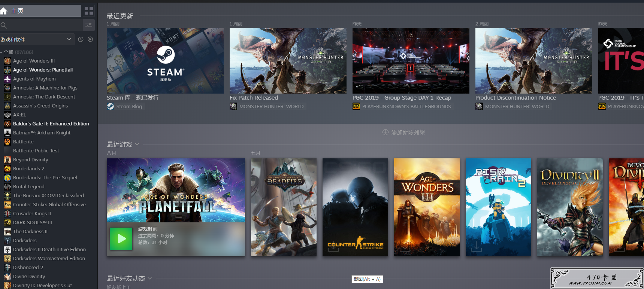Viewport: 644px width, 289px height.
Task: Click PUBG icon under Group Stage recap
Action: pos(356,107)
